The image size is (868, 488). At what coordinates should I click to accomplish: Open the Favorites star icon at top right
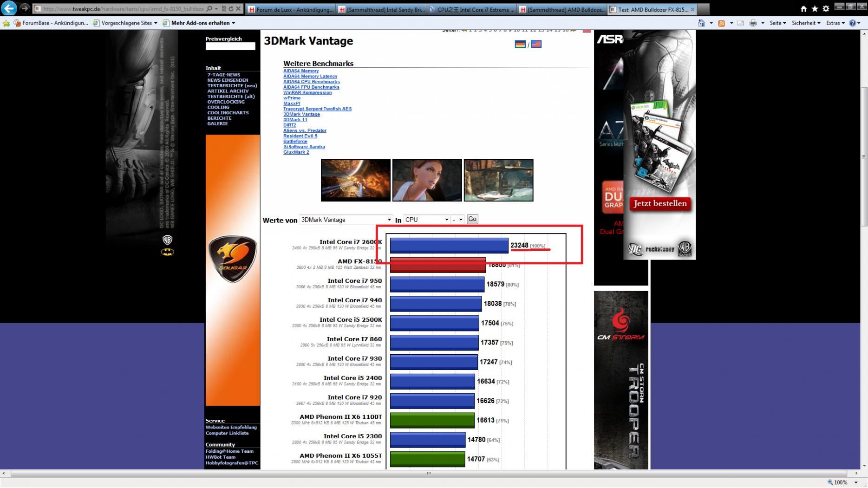tap(815, 8)
